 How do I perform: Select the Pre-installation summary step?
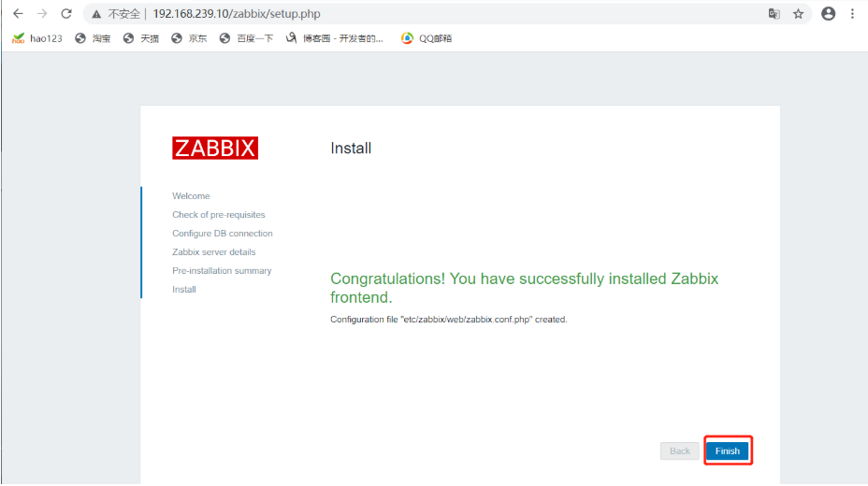tap(222, 271)
